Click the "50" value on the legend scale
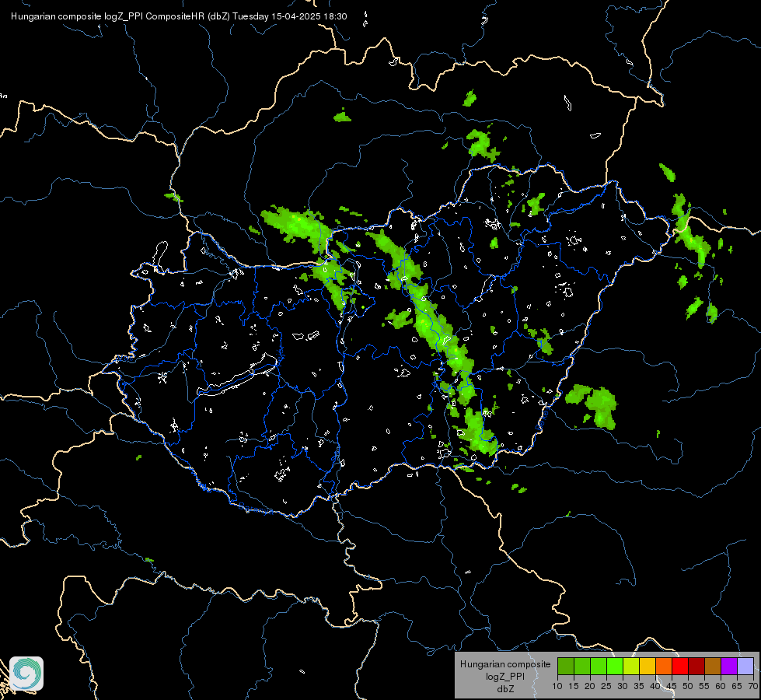The width and height of the screenshot is (761, 700). click(688, 687)
